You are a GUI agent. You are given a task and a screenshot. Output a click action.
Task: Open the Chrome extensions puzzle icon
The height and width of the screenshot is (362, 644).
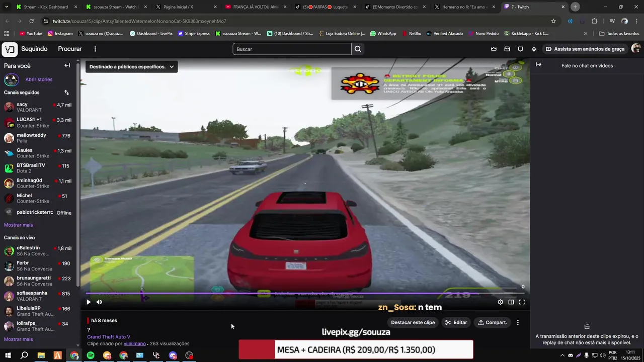click(x=594, y=21)
